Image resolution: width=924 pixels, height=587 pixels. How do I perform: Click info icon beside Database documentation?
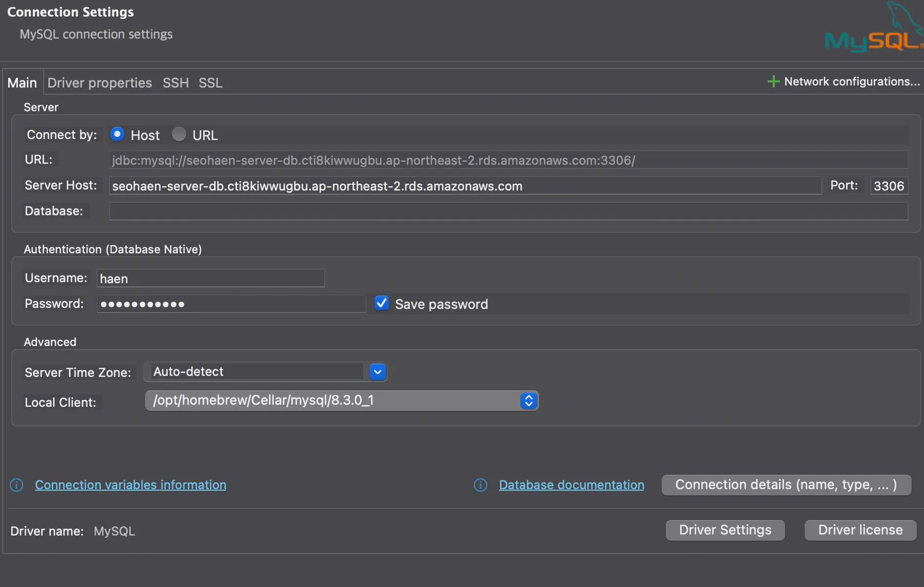pos(481,485)
